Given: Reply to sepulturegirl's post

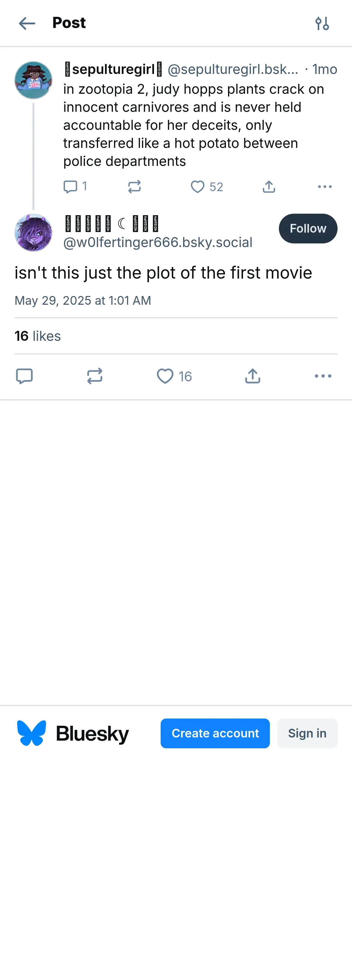Looking at the screenshot, I should pos(70,187).
